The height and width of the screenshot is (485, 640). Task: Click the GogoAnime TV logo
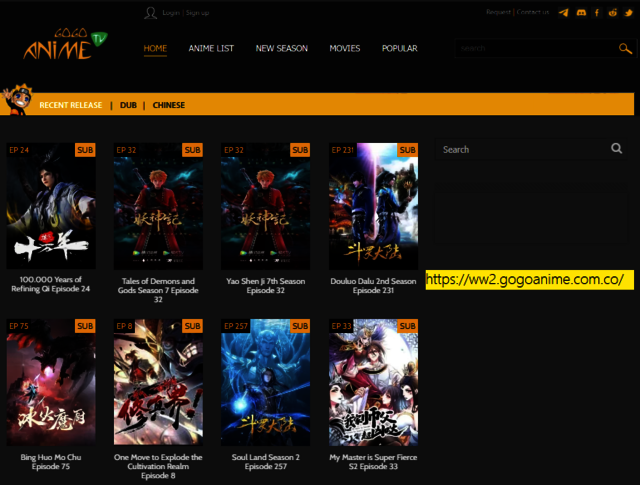(65, 44)
